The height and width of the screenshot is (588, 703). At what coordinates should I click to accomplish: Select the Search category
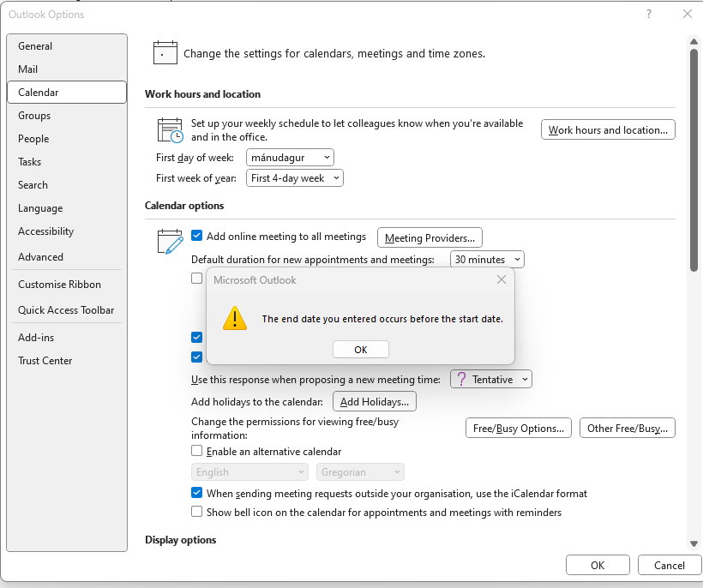click(67, 184)
